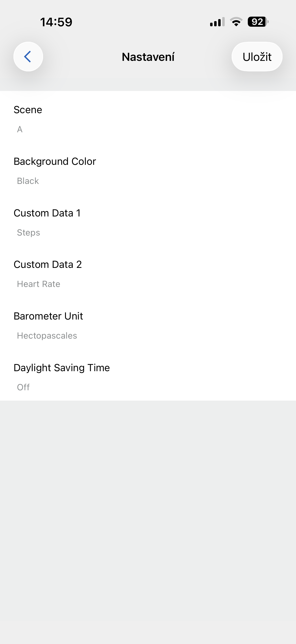Change the Black background color value
This screenshot has height=644, width=296.
pos(28,181)
